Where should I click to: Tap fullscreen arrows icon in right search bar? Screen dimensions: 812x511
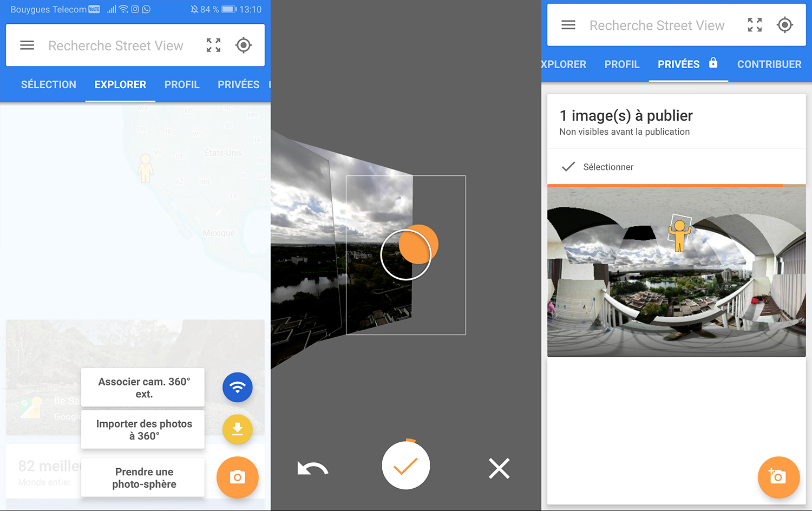[755, 25]
